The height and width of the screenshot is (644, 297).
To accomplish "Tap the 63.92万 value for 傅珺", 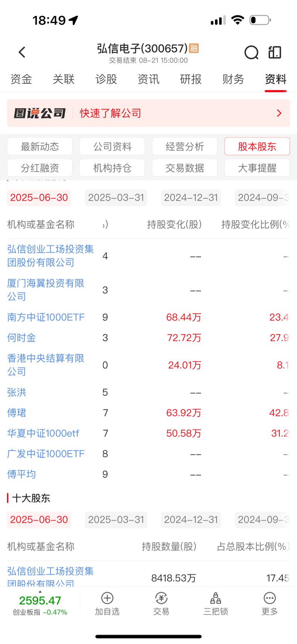I will point(184,413).
